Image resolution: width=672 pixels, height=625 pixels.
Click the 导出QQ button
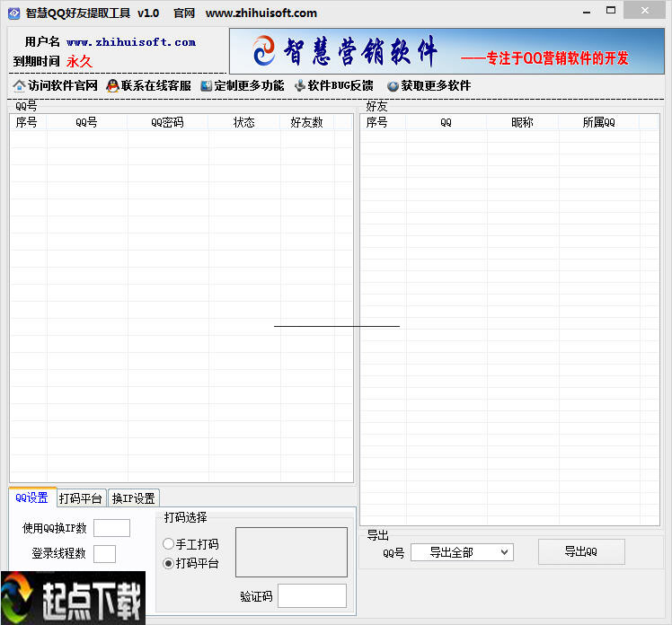[x=581, y=551]
